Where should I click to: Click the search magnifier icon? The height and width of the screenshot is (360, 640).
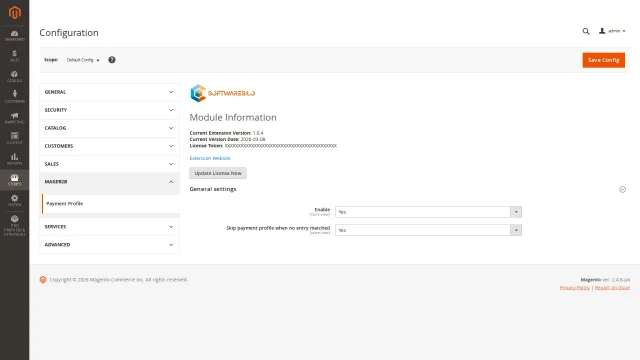point(586,31)
